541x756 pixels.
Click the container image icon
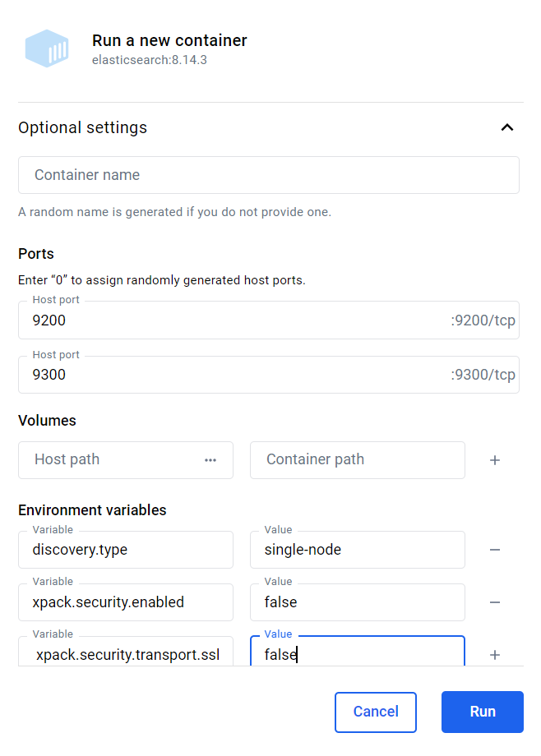(47, 48)
